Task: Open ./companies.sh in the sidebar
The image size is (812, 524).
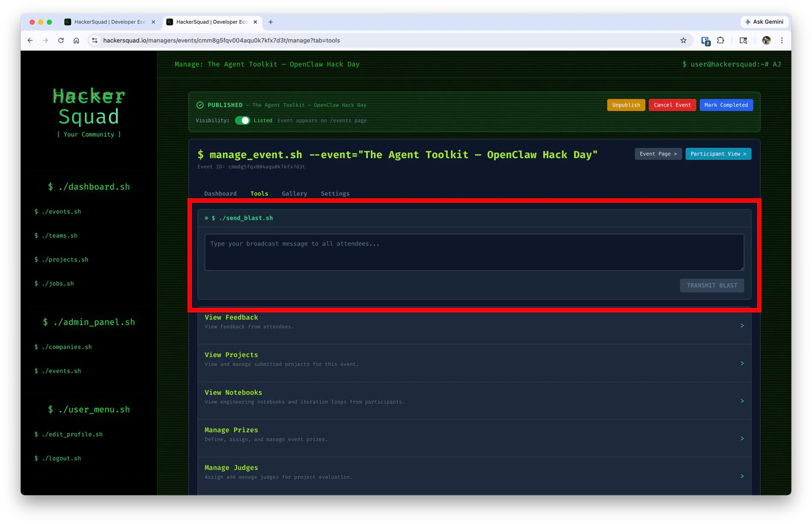Action: tap(63, 347)
